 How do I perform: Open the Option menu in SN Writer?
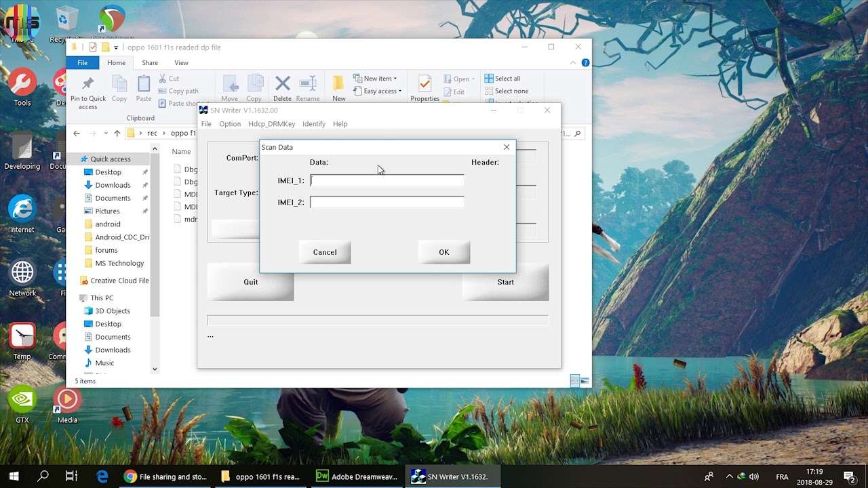(230, 124)
